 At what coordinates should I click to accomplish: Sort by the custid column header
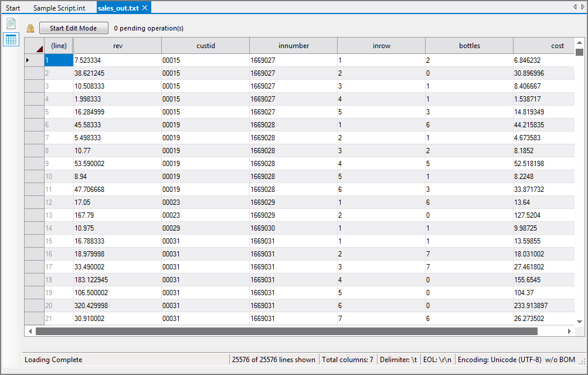(x=205, y=45)
